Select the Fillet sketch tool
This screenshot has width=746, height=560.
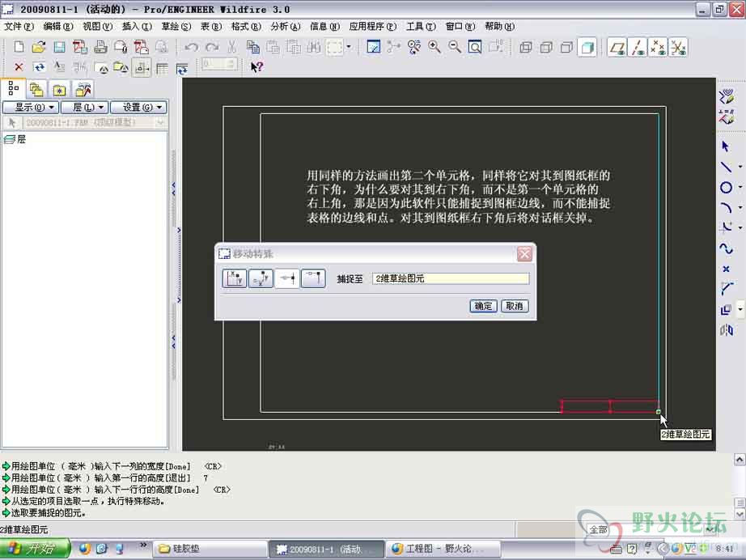click(x=726, y=227)
